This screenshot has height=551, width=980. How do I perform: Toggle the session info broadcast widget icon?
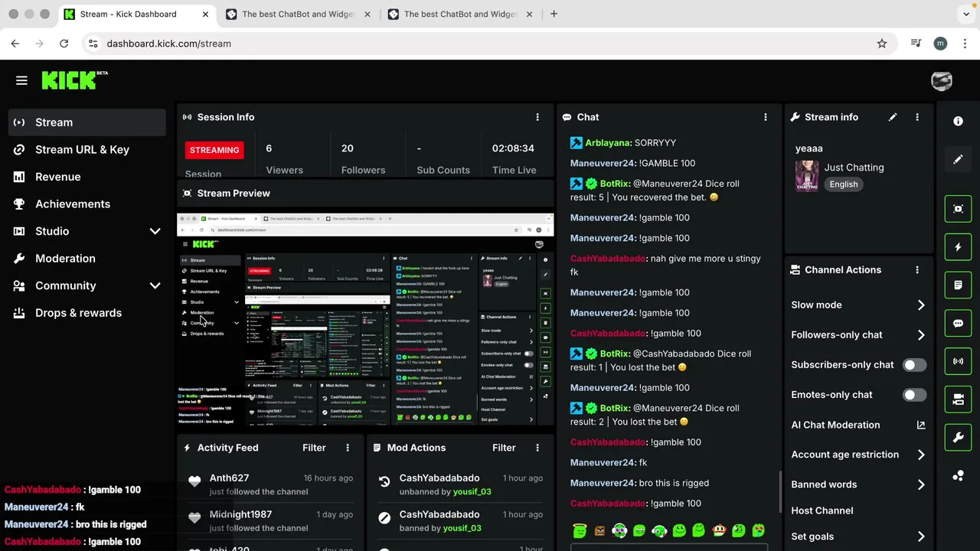958,361
